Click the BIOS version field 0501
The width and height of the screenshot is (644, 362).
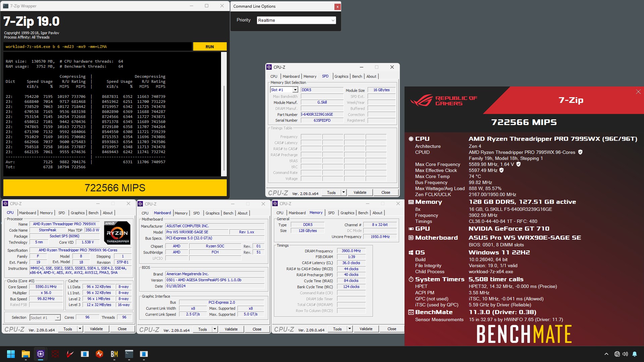tap(215, 280)
